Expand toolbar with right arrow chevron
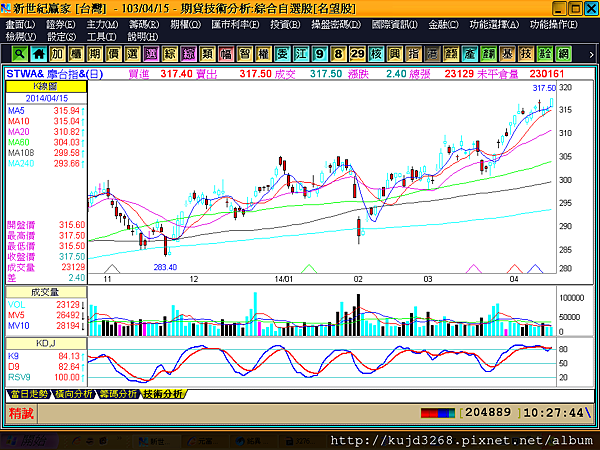The height and width of the screenshot is (450, 600). tap(591, 55)
